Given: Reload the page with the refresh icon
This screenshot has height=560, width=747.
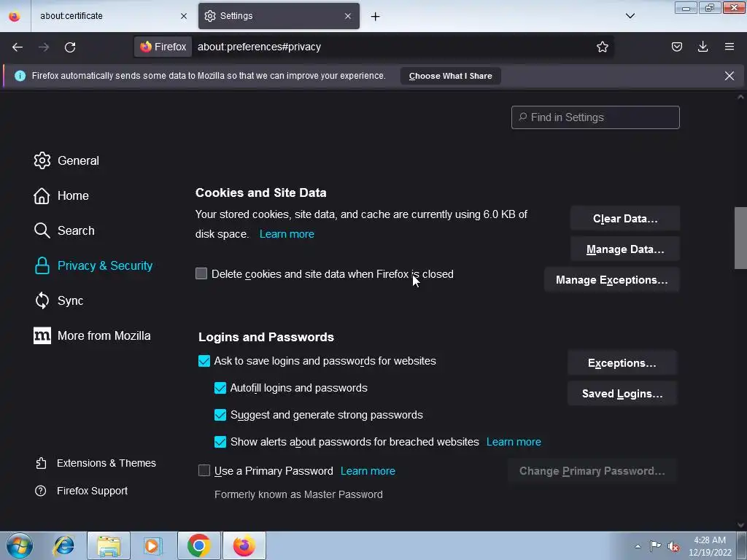Looking at the screenshot, I should [70, 47].
